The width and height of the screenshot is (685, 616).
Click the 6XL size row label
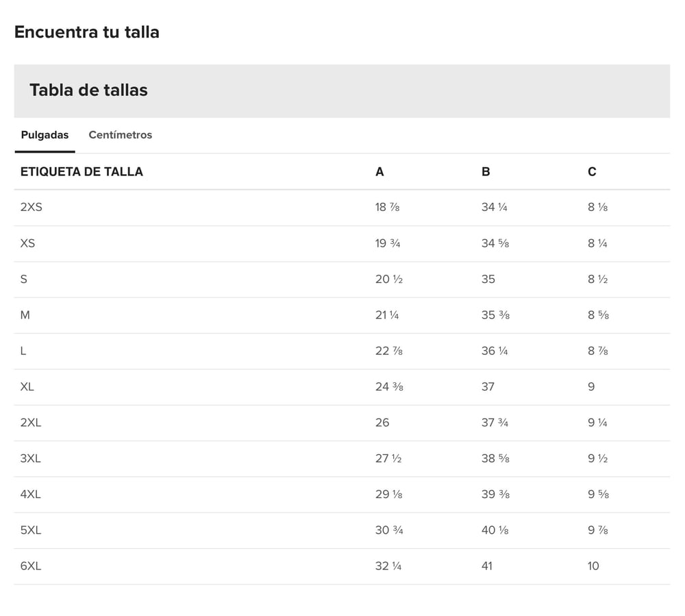click(31, 566)
